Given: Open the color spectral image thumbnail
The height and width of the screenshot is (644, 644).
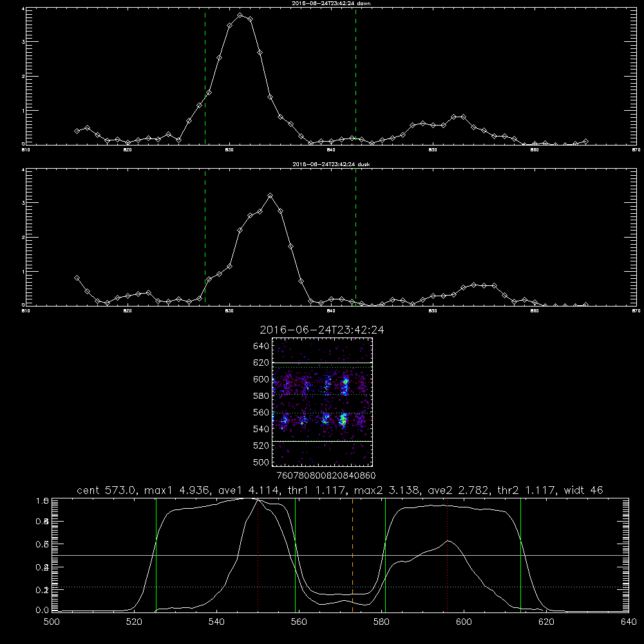Looking at the screenshot, I should [323, 402].
